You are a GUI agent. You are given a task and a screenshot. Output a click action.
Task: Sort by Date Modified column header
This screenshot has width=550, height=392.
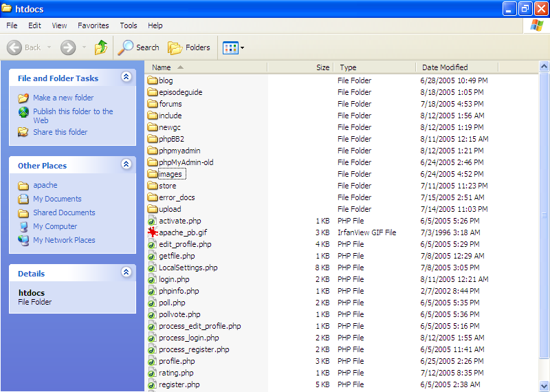456,67
